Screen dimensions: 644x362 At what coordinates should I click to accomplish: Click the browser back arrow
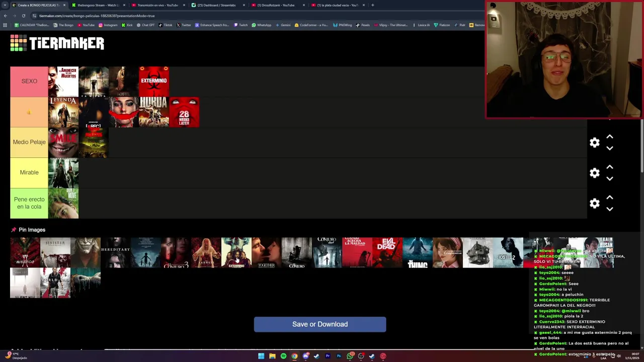tap(6, 16)
